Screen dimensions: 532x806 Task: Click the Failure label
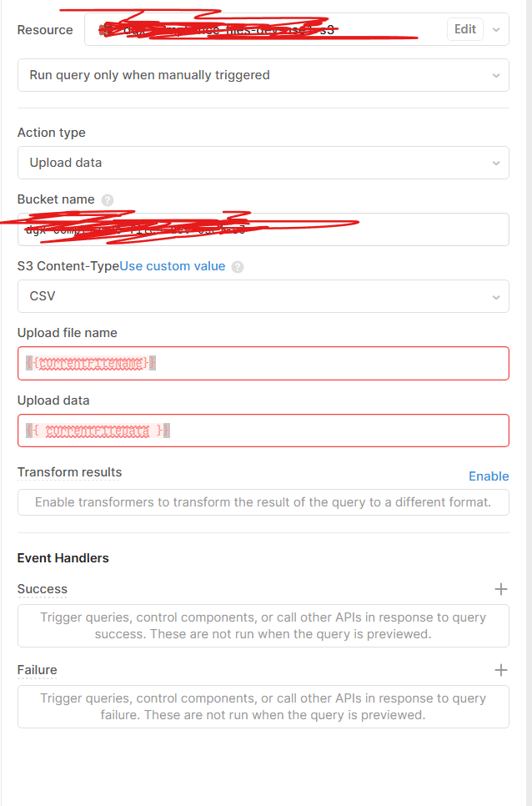(x=38, y=670)
